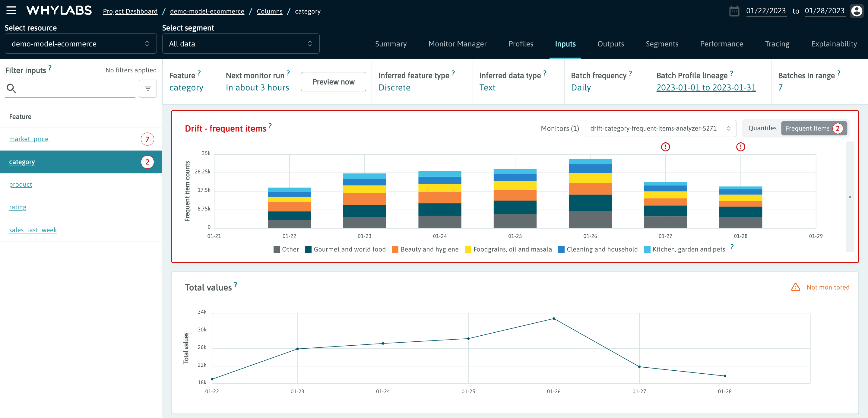The image size is (868, 418).
Task: Open the Select resource dropdown
Action: [81, 44]
